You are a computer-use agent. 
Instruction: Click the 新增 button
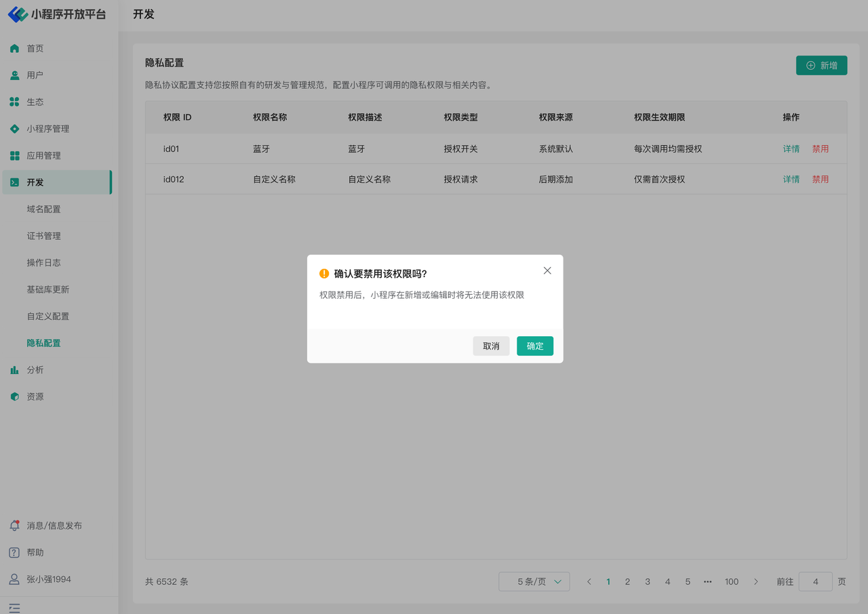[821, 66]
